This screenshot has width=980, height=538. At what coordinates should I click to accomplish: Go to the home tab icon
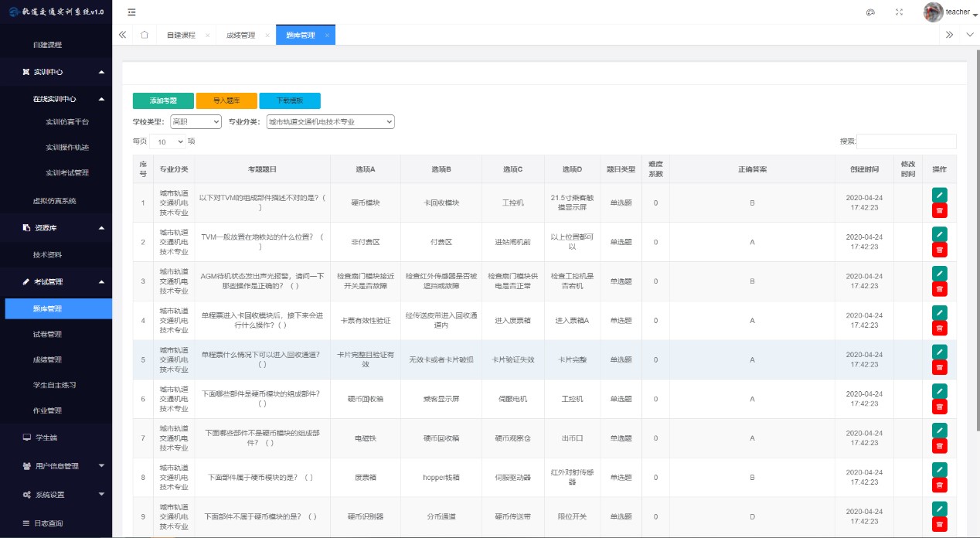[x=145, y=35]
